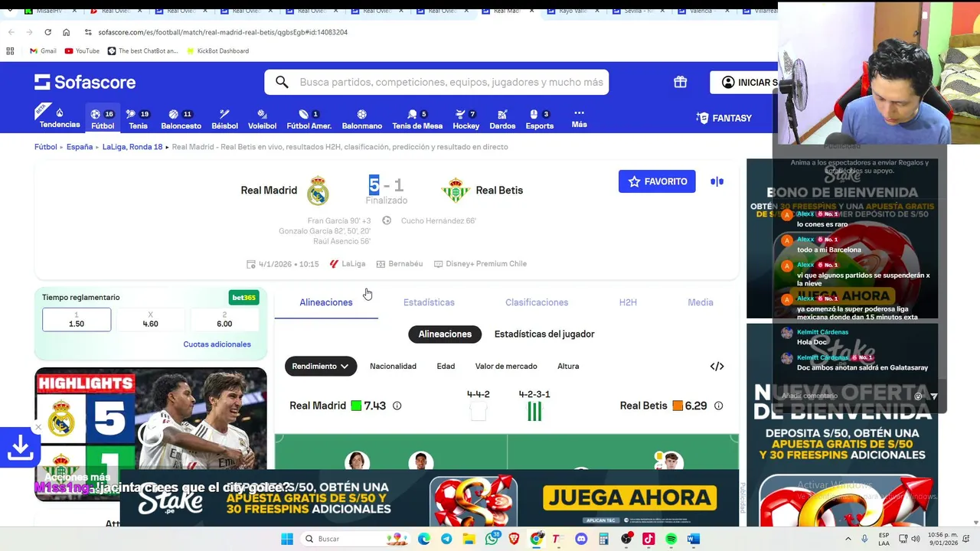Open the Windows Start menu

287,539
